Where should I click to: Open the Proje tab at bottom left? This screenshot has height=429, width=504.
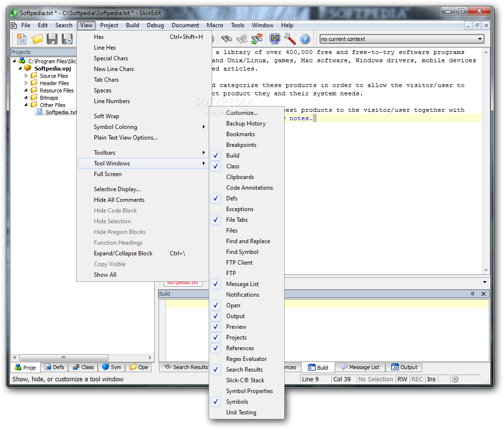pyautogui.click(x=25, y=367)
